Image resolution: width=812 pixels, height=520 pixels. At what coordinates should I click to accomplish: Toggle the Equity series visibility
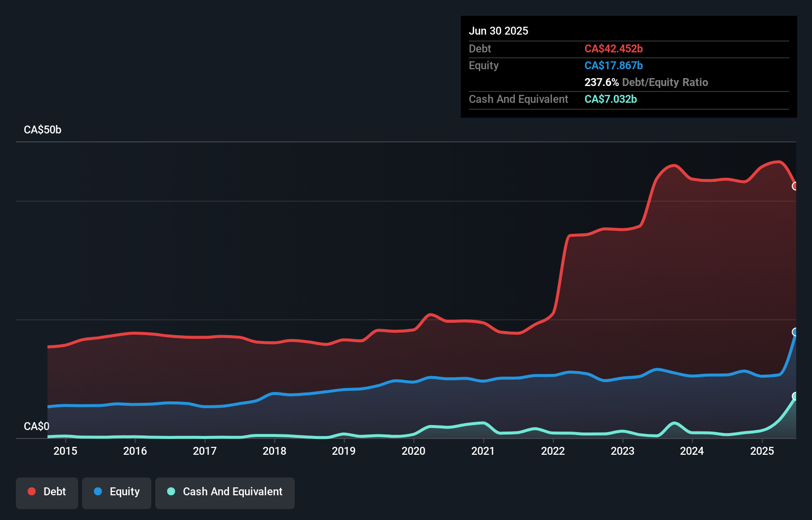pyautogui.click(x=117, y=493)
